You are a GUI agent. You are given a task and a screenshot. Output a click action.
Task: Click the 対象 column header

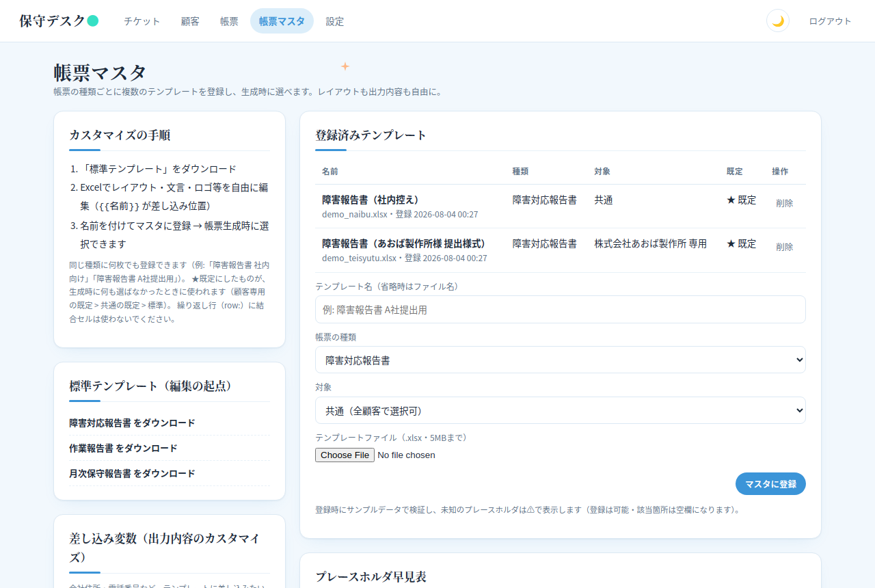602,172
